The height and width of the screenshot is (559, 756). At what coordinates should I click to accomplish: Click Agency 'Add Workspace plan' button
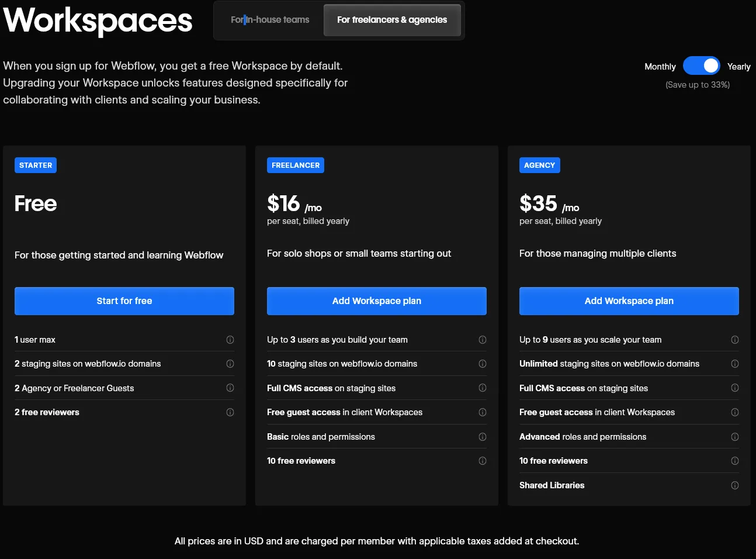click(629, 301)
